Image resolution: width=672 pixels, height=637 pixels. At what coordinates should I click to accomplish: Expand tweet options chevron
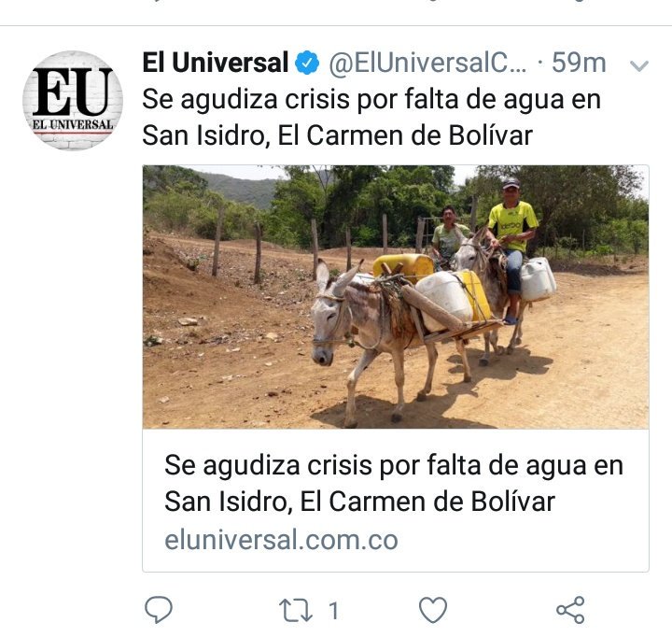639,65
